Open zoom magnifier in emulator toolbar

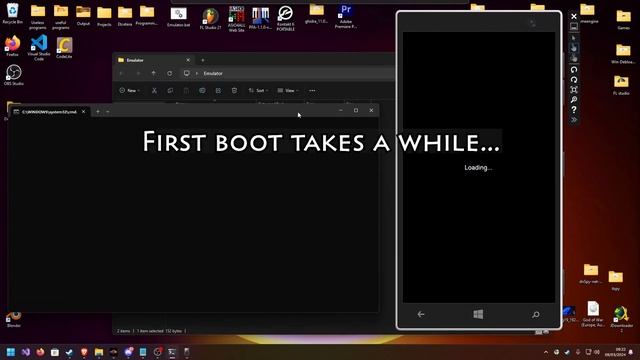click(x=573, y=100)
